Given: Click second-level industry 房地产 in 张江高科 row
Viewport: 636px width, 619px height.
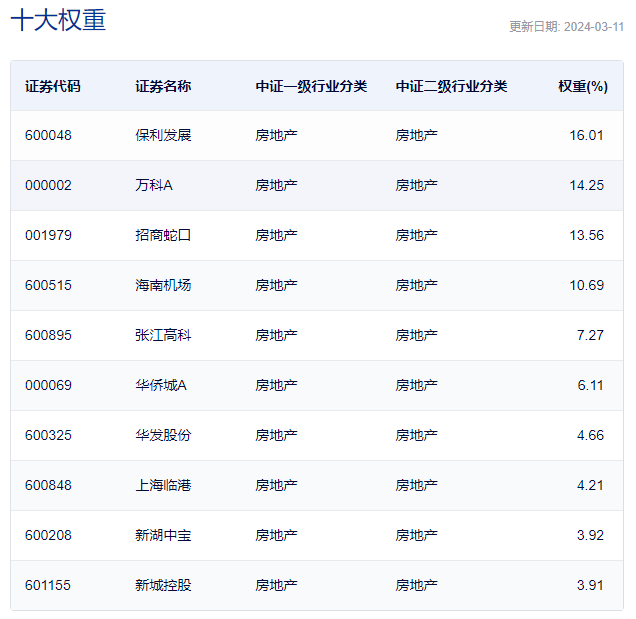Looking at the screenshot, I should 417,335.
